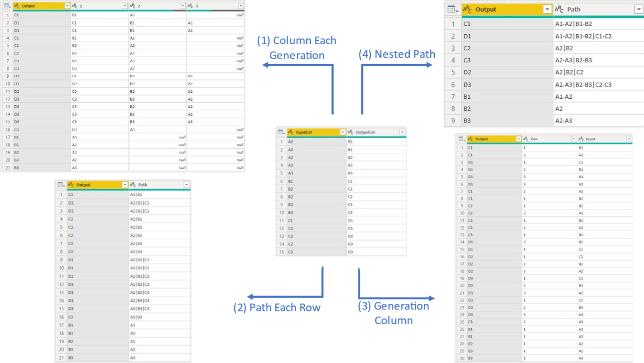644x363 pixels.
Task: Click the table icon in the nine-row Output/Path table
Action: point(453,9)
